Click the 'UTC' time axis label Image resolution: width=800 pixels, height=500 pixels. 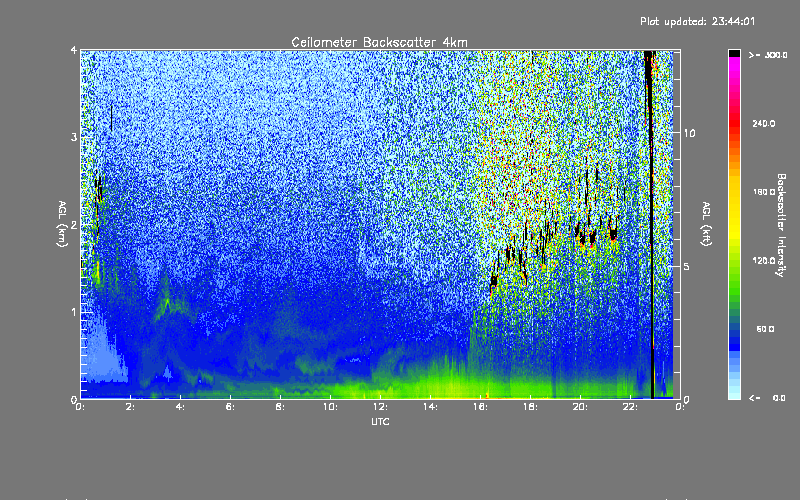(380, 421)
